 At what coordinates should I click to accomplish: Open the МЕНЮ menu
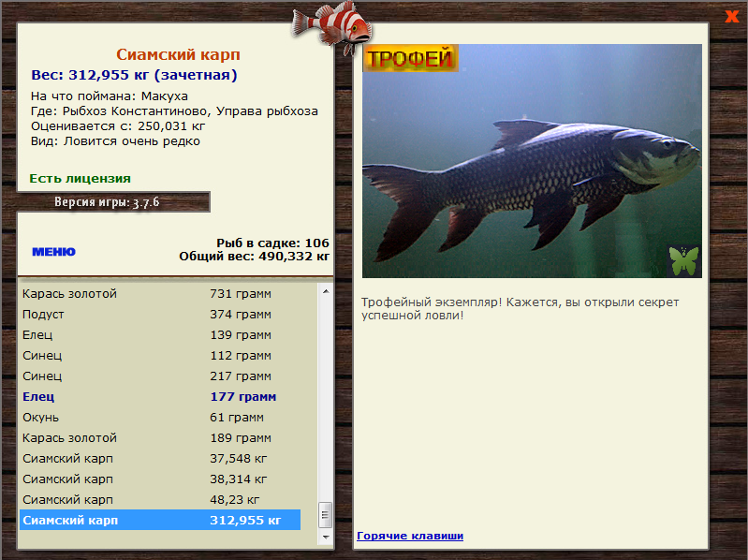pyautogui.click(x=53, y=251)
